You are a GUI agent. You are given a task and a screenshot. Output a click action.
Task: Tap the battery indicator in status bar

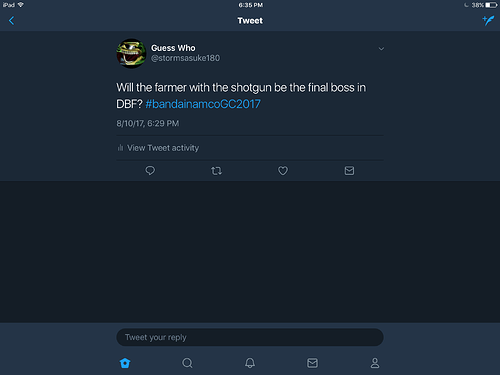[491, 5]
